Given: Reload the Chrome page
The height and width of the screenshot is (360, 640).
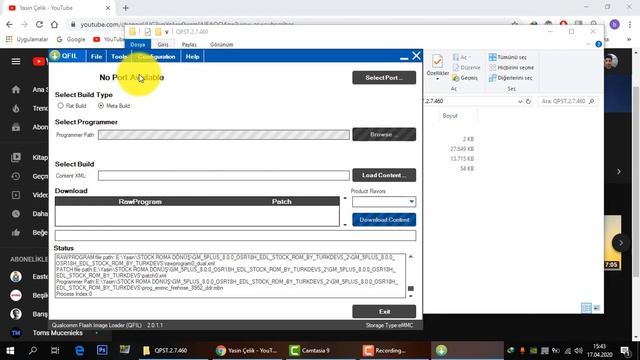Looking at the screenshot, I should point(39,24).
